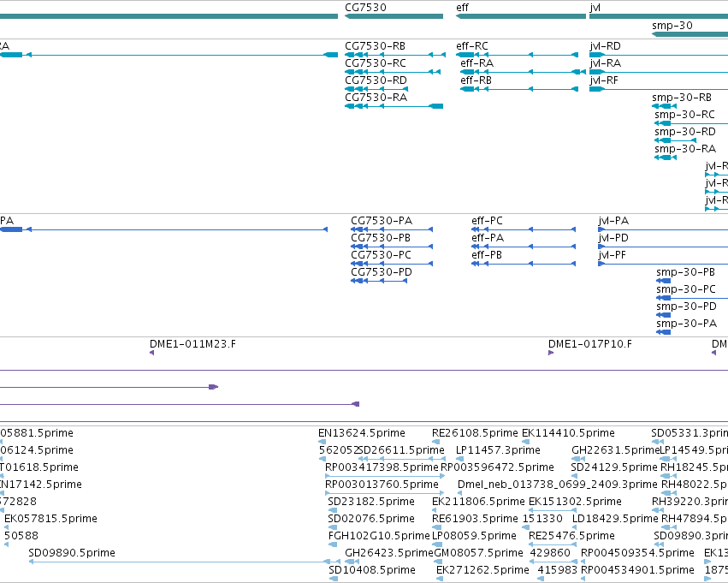
Task: Click EST label SD24129.5prime
Action: [x=614, y=467]
